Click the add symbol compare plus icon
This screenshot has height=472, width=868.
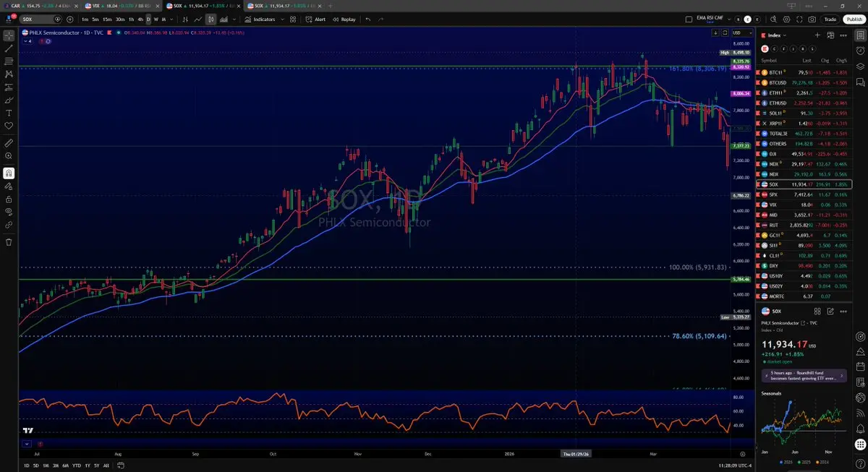click(70, 19)
